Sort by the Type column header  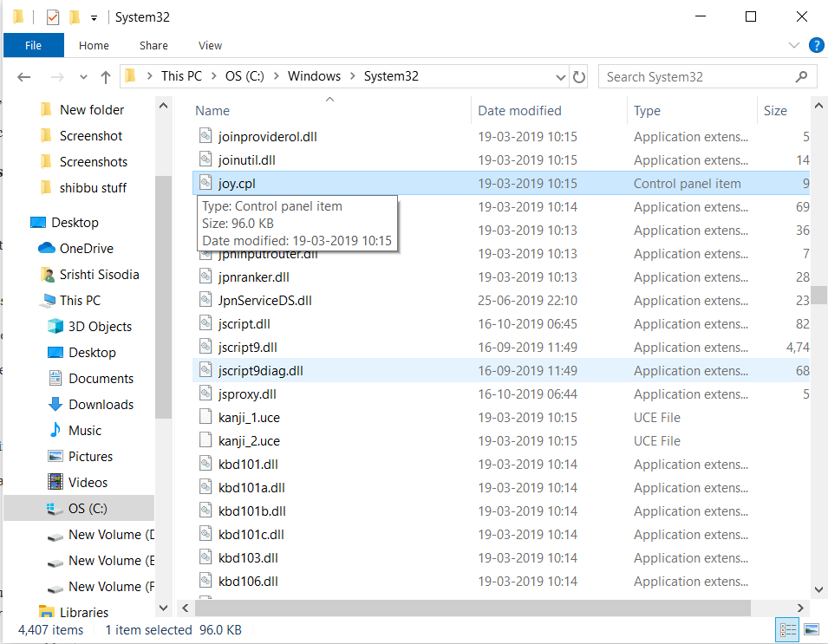click(648, 111)
